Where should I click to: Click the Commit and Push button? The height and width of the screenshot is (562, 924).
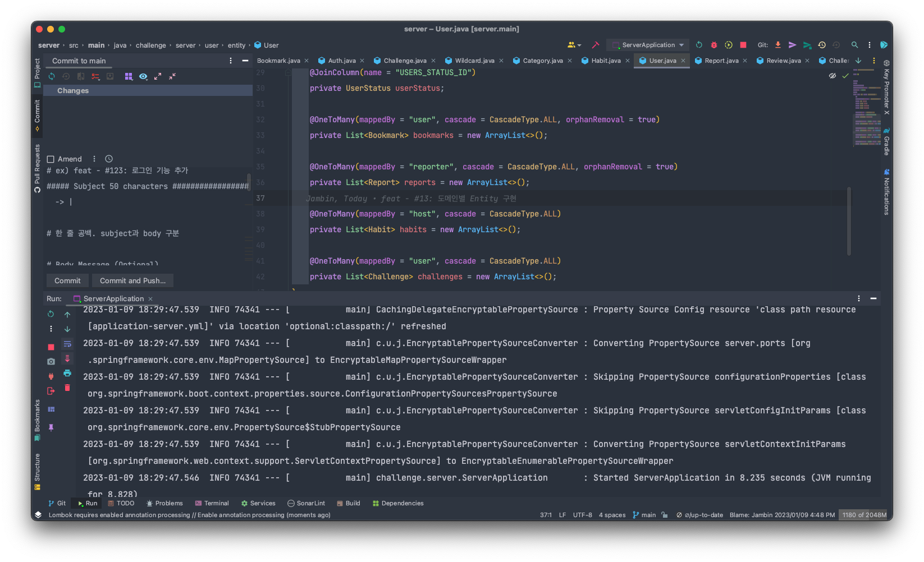click(x=132, y=280)
